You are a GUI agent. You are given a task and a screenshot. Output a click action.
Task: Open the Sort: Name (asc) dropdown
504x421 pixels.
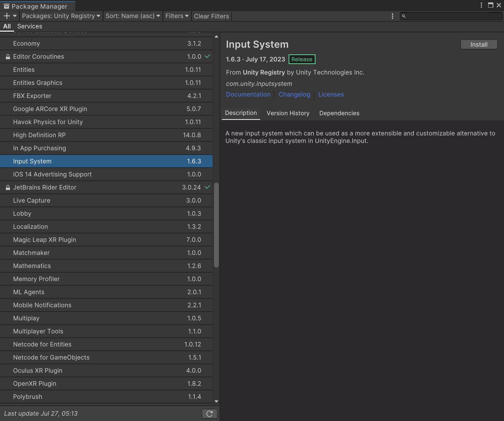132,16
